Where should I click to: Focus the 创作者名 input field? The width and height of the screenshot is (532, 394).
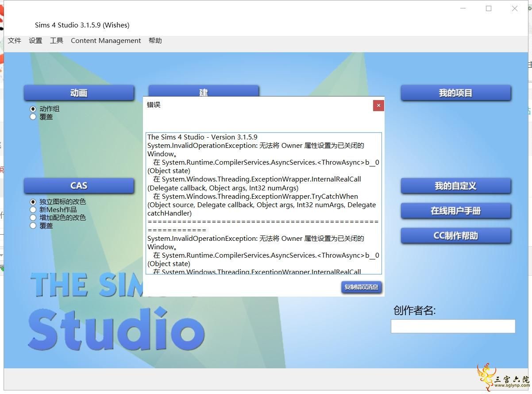453,326
